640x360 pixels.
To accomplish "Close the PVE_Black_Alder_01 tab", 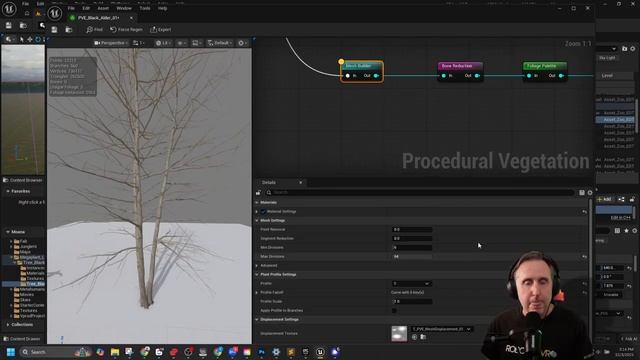I will point(131,18).
